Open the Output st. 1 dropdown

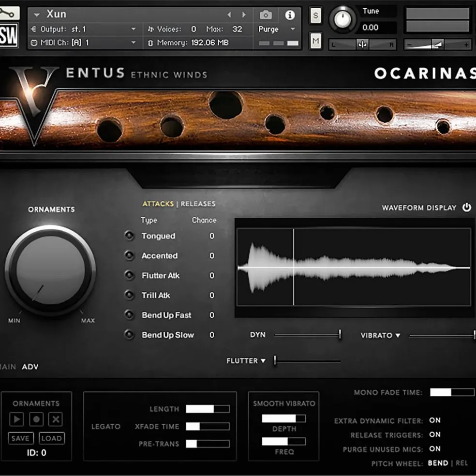coord(133,29)
